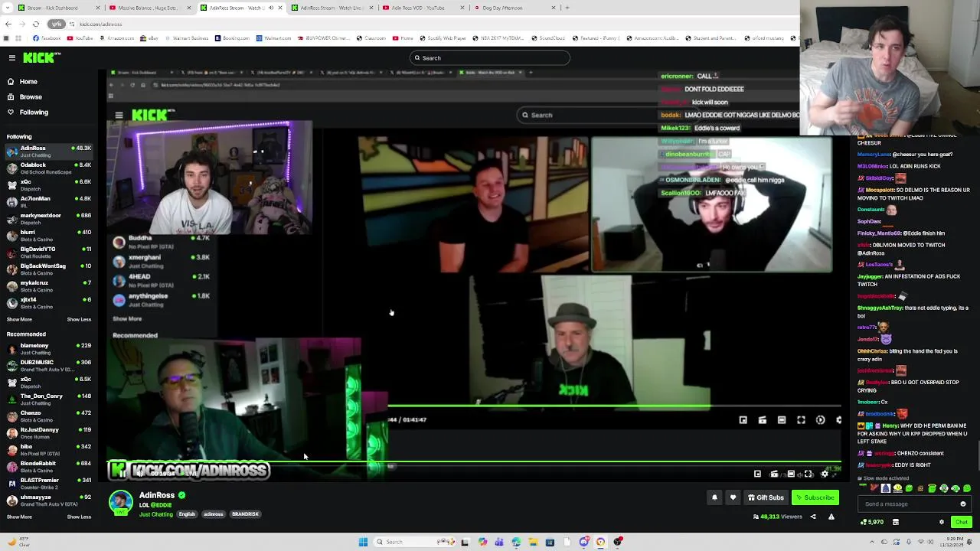The image size is (980, 551).
Task: Click the AdinRoss channel avatar
Action: (121, 503)
